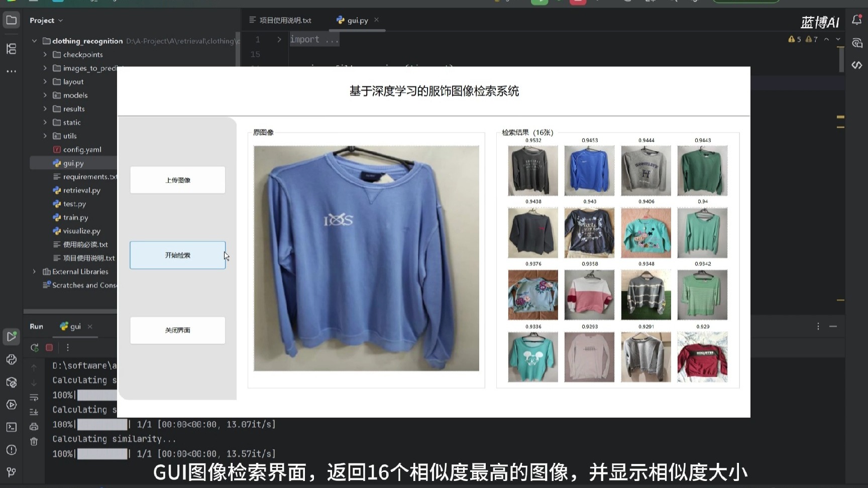
Task: Open the Run tool window icon
Action: [11, 336]
